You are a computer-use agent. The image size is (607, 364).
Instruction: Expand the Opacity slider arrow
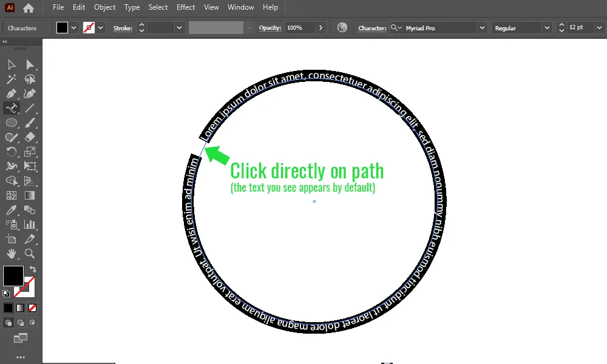[320, 28]
